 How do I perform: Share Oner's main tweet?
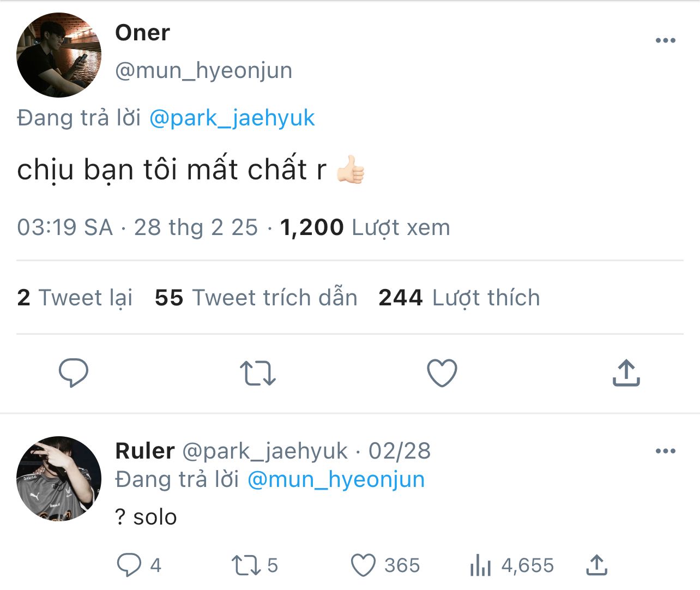[626, 373]
